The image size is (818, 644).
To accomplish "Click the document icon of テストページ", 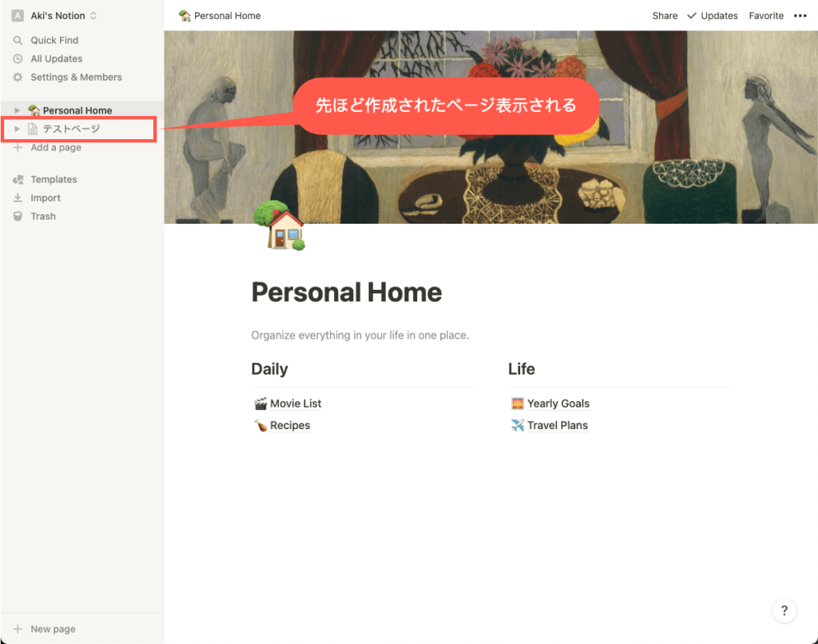I will pyautogui.click(x=33, y=129).
